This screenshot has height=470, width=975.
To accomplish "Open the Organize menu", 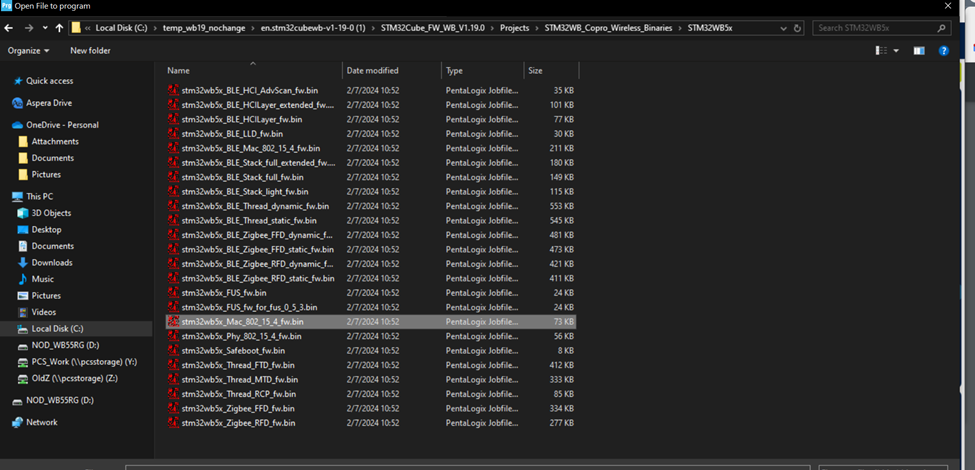I will click(x=28, y=50).
